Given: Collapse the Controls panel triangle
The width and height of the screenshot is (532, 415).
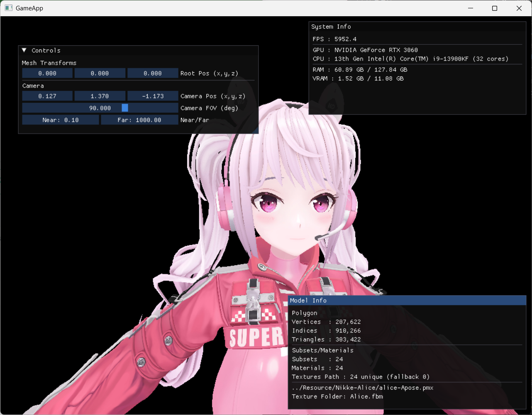Looking at the screenshot, I should 24,50.
